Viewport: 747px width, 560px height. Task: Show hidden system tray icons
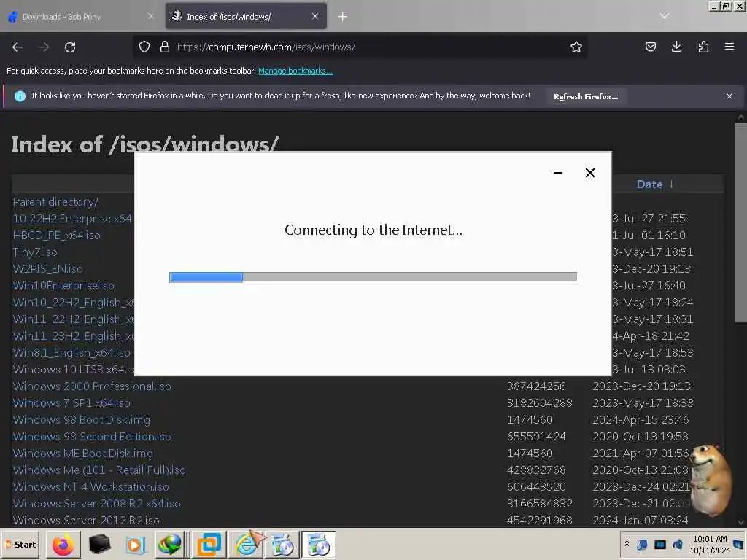pos(627,543)
